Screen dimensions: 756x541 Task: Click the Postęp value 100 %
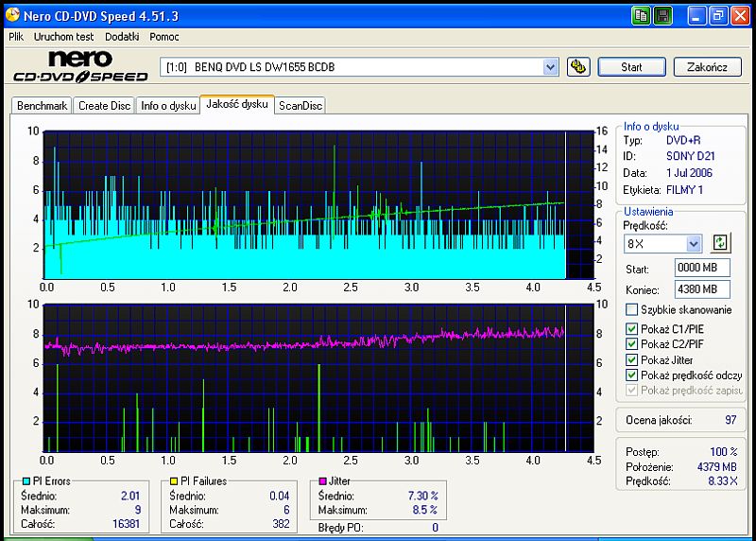pyautogui.click(x=724, y=452)
